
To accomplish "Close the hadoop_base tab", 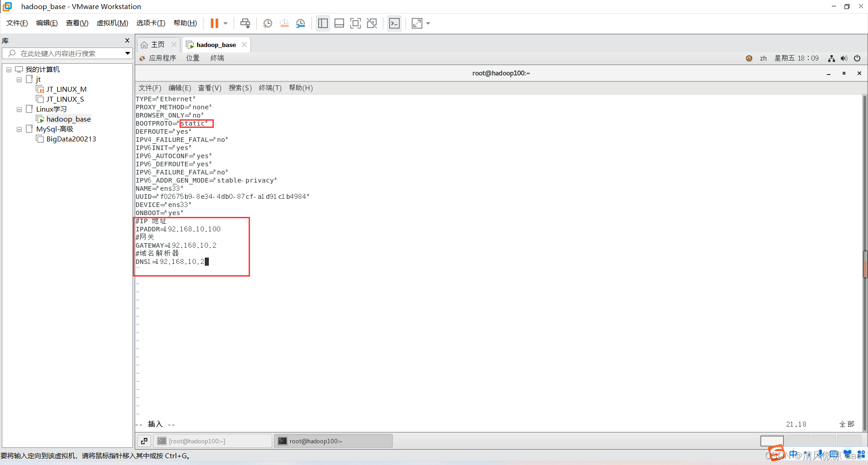I will pyautogui.click(x=244, y=45).
